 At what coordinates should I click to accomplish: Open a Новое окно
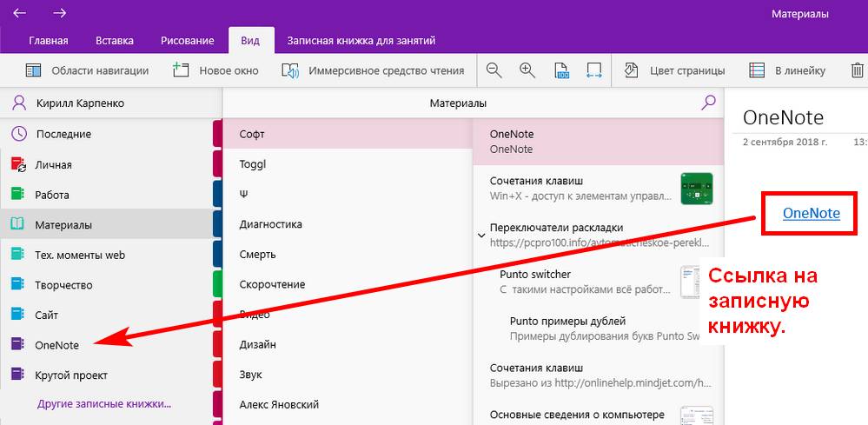(x=215, y=71)
